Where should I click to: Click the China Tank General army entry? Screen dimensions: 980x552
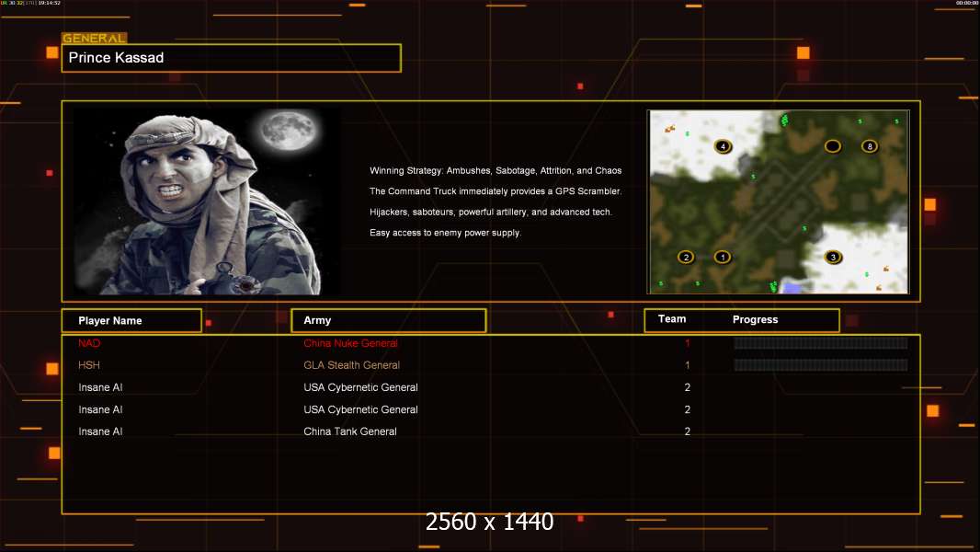[350, 431]
